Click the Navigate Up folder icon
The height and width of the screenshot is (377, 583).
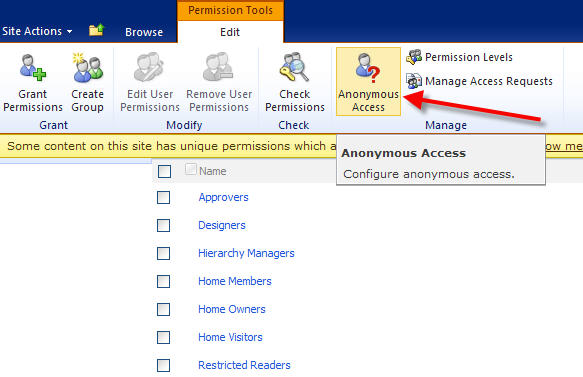point(96,30)
